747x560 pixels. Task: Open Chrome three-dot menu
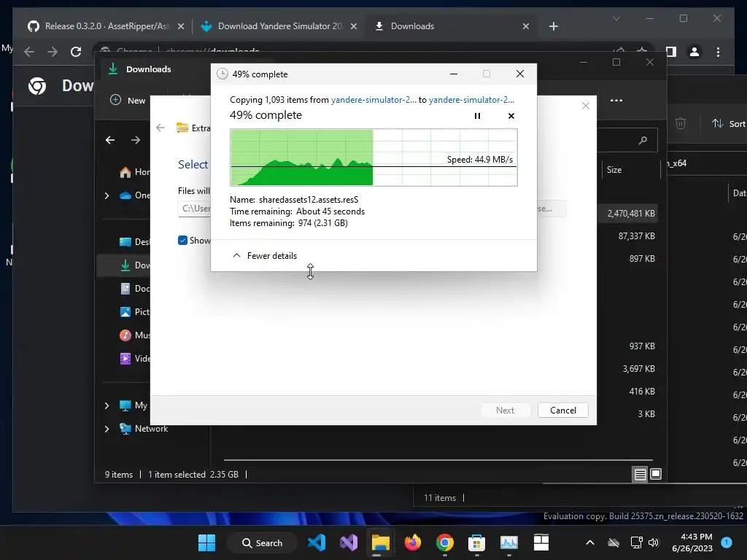[x=718, y=52]
